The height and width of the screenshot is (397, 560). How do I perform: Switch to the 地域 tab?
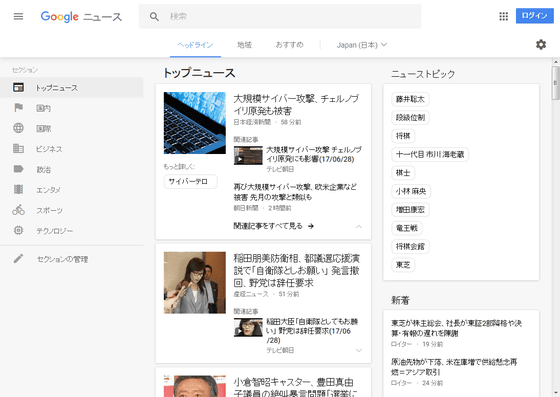click(x=244, y=45)
